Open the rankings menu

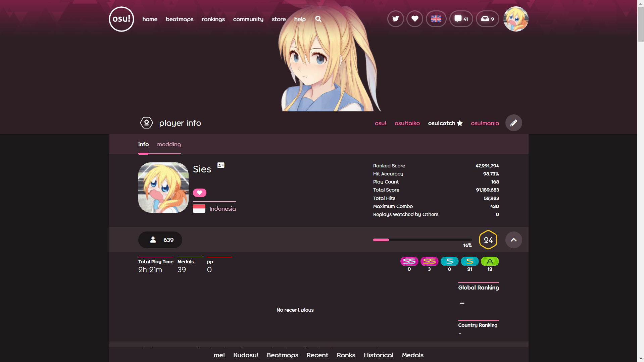213,19
